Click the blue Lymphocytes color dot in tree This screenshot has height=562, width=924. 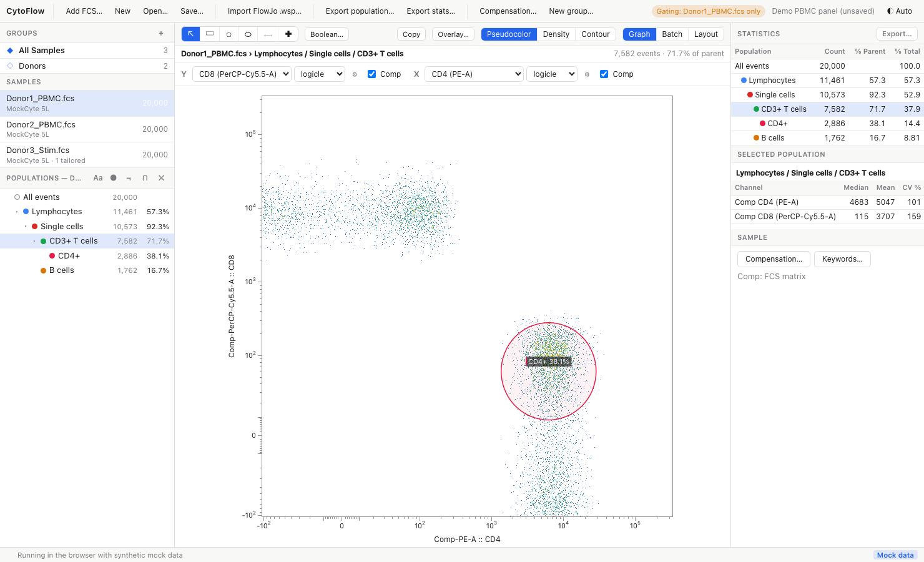[x=26, y=212]
